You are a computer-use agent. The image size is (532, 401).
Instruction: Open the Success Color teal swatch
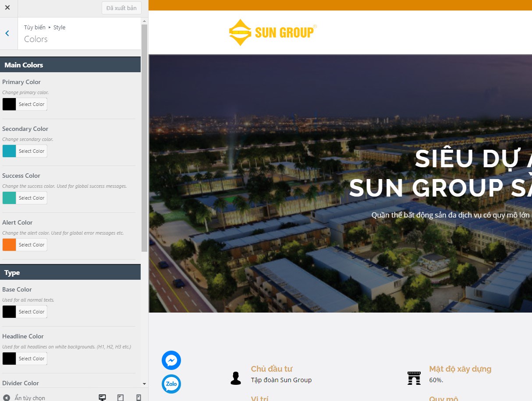pos(9,198)
